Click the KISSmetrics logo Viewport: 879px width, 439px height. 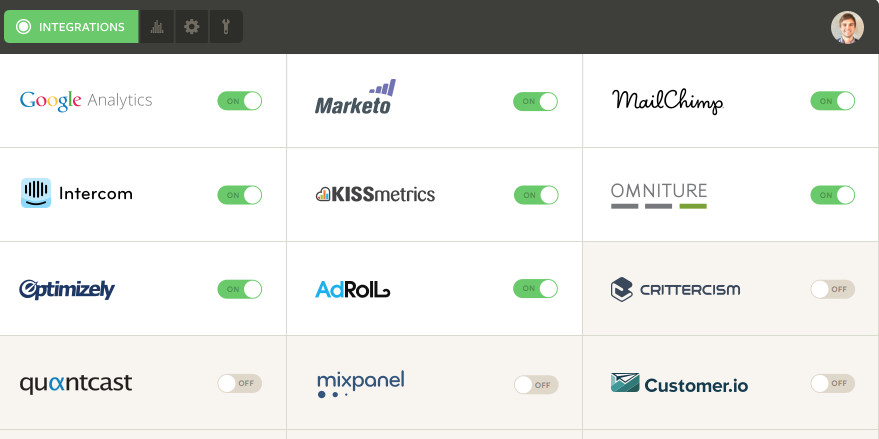[x=375, y=194]
